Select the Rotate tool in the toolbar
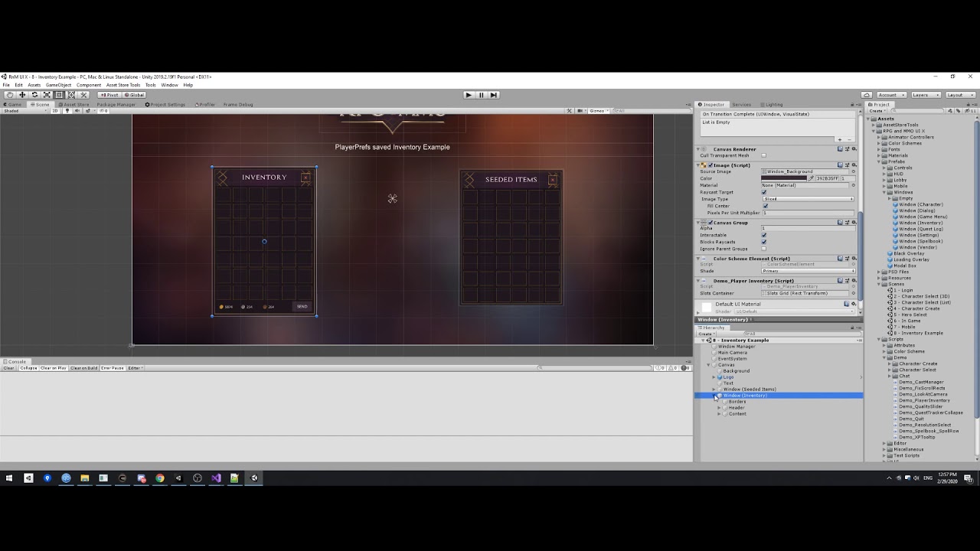Viewport: 980px width, 551px height. pyautogui.click(x=34, y=95)
